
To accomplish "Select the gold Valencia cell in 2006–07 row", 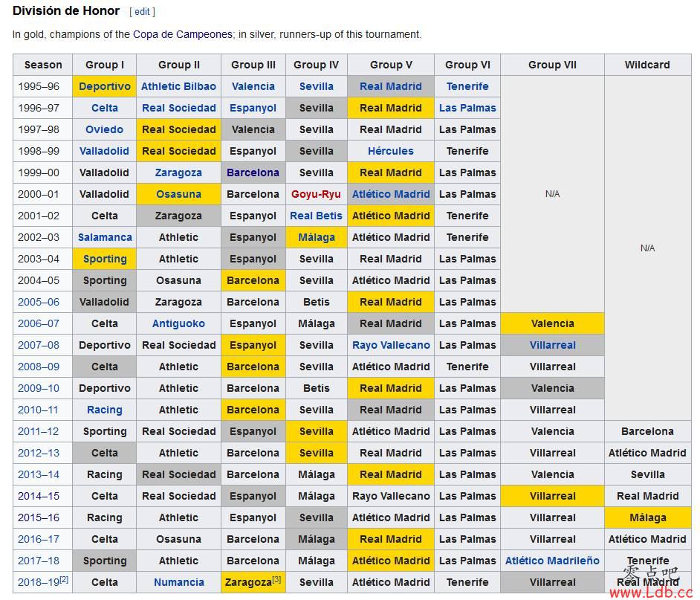I will tap(552, 323).
